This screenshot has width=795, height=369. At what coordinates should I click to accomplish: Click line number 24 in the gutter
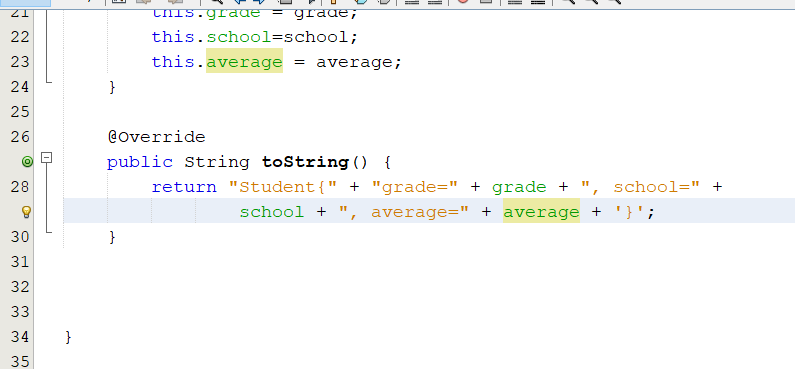coord(20,87)
